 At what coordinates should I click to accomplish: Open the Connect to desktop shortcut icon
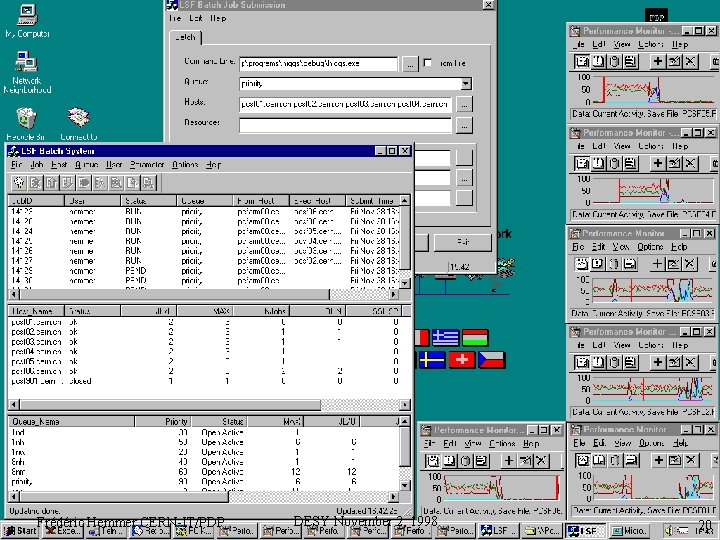[x=79, y=124]
